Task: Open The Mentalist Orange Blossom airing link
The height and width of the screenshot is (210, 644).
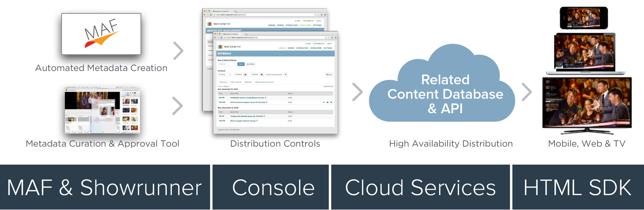Action: tap(247, 98)
